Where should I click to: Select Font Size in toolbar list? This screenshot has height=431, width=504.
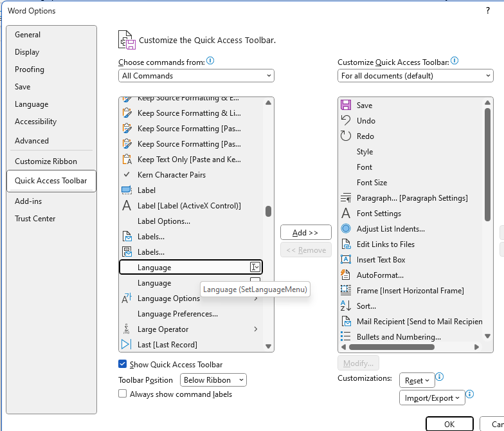tap(410, 183)
